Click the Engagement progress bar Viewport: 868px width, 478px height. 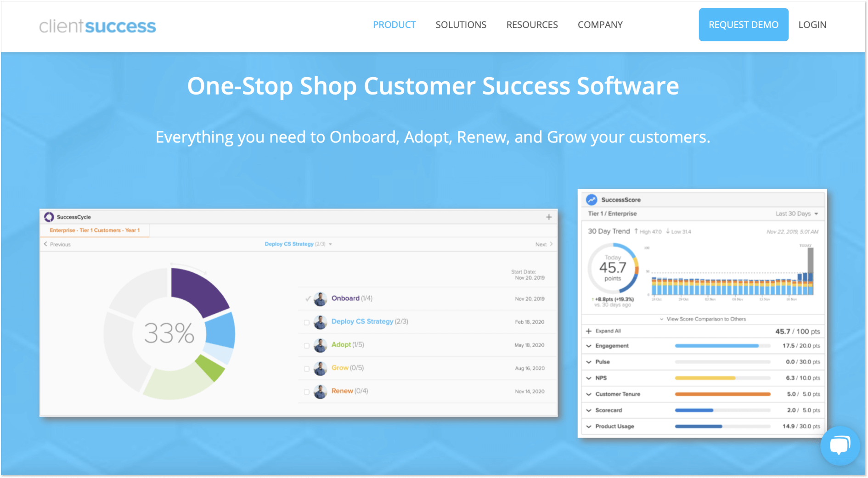(722, 346)
